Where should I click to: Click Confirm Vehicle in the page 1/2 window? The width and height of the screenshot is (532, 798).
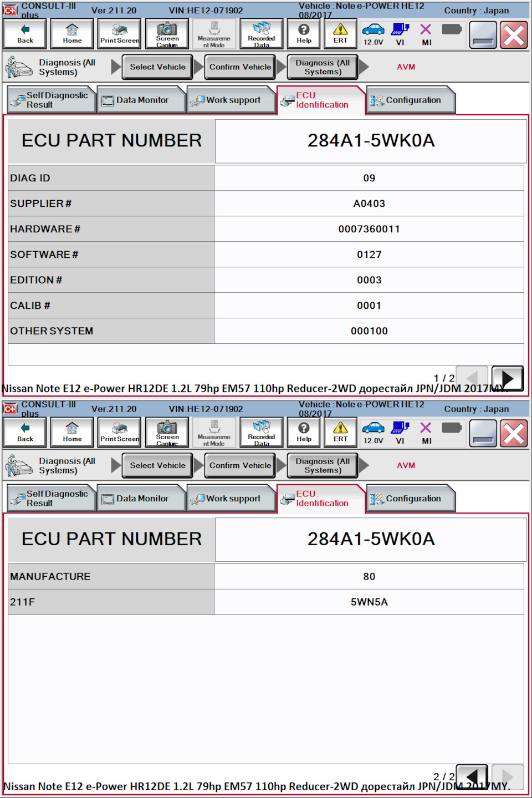pyautogui.click(x=240, y=67)
